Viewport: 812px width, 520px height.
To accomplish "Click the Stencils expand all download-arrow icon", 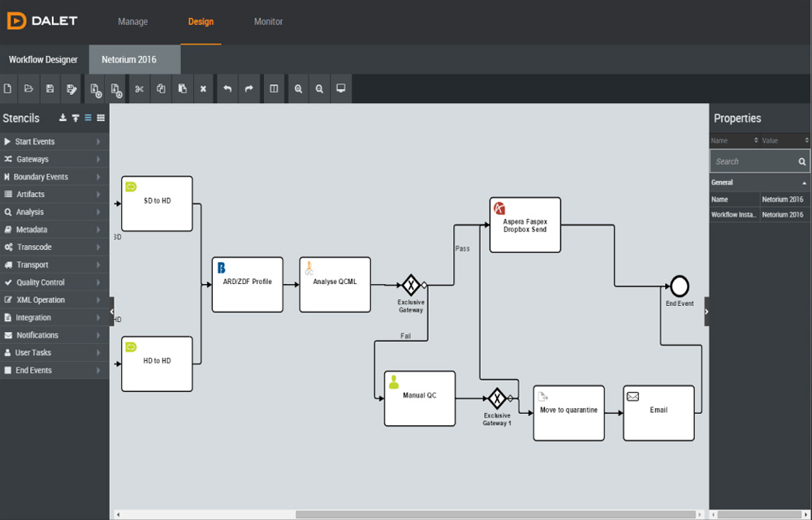I will click(63, 118).
